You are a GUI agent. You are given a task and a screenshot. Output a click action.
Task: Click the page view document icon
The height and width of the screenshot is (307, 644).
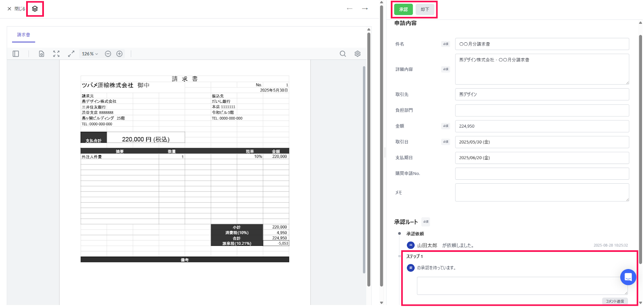click(41, 54)
